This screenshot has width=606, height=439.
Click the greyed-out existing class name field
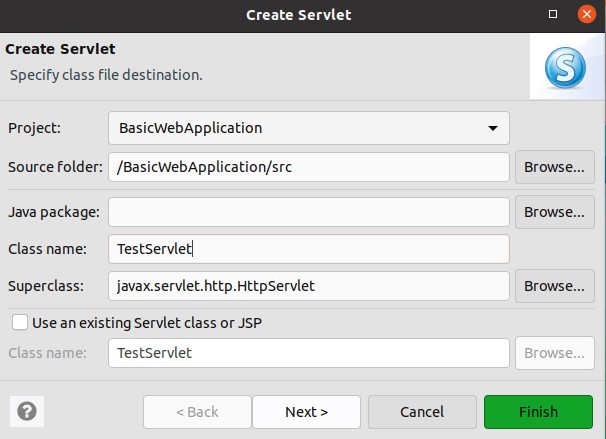[x=308, y=353]
